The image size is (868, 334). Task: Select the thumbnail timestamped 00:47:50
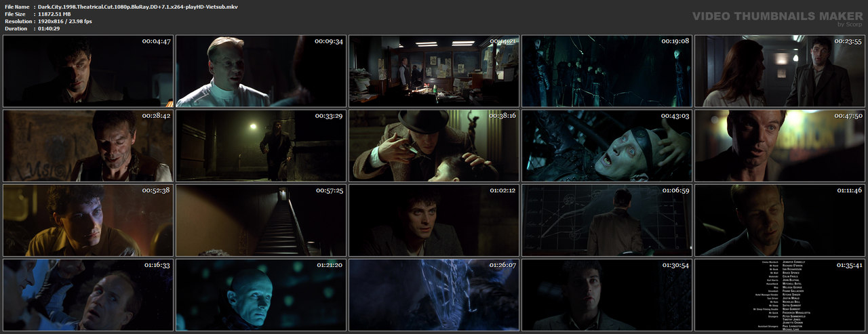780,146
